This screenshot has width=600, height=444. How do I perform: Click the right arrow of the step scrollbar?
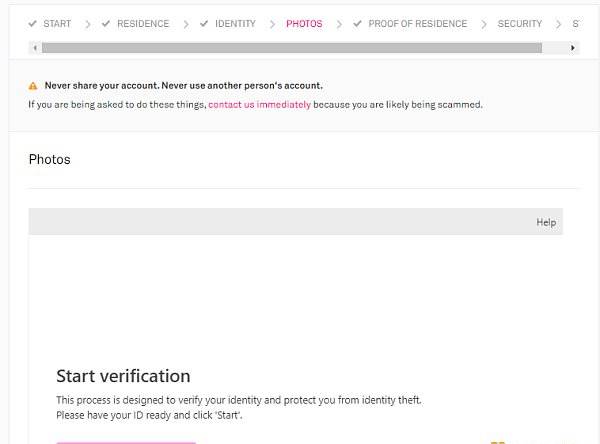572,48
